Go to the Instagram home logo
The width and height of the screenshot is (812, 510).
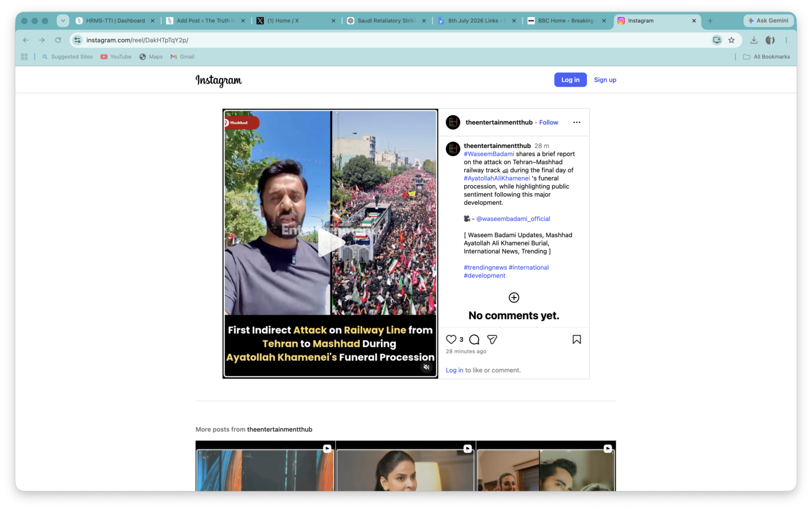click(218, 80)
